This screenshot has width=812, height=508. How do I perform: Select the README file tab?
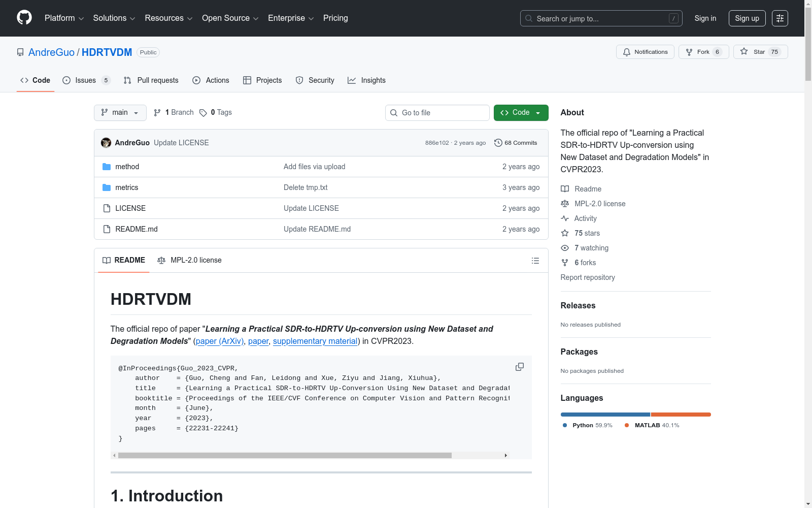pos(124,260)
